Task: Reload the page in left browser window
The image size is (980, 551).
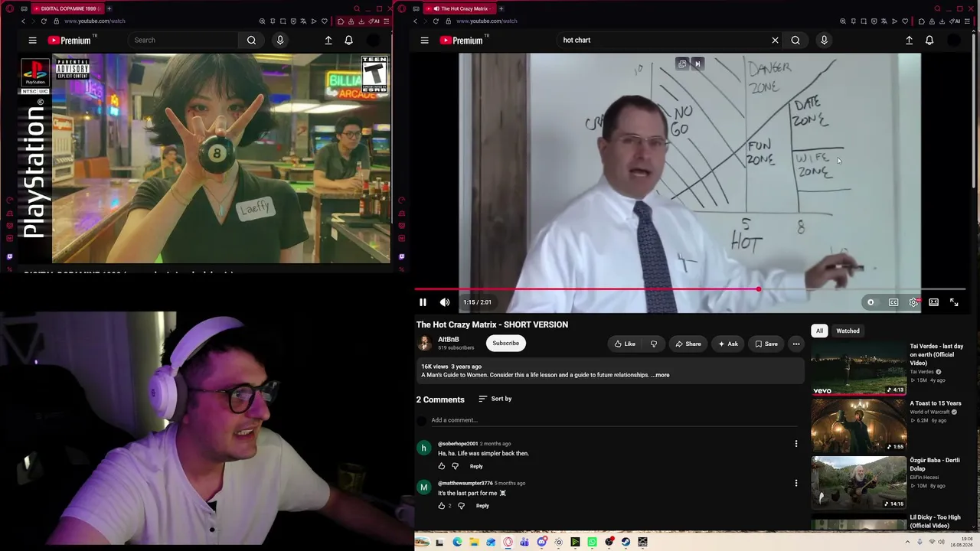Action: [x=44, y=21]
